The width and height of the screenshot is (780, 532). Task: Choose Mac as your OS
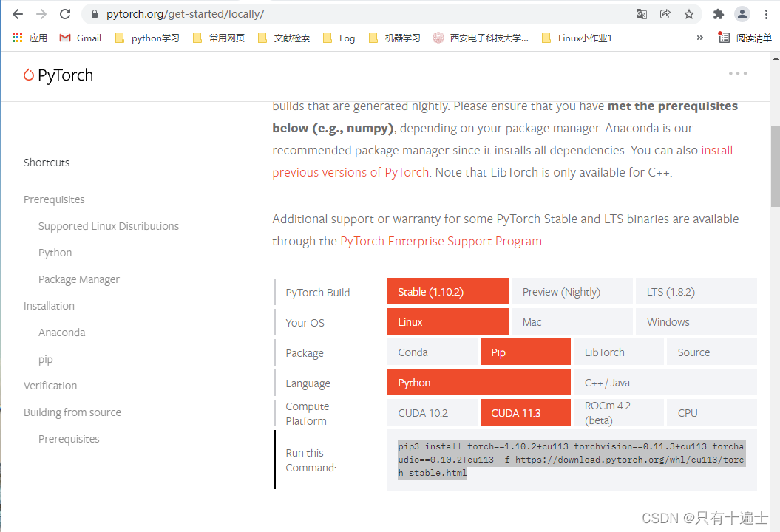(x=572, y=321)
